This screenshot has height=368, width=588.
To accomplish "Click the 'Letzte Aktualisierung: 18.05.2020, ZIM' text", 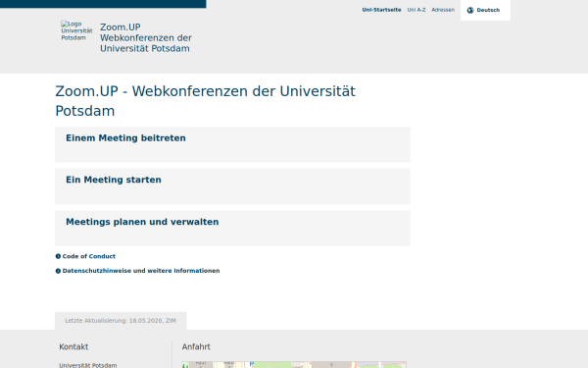I will pyautogui.click(x=121, y=321).
